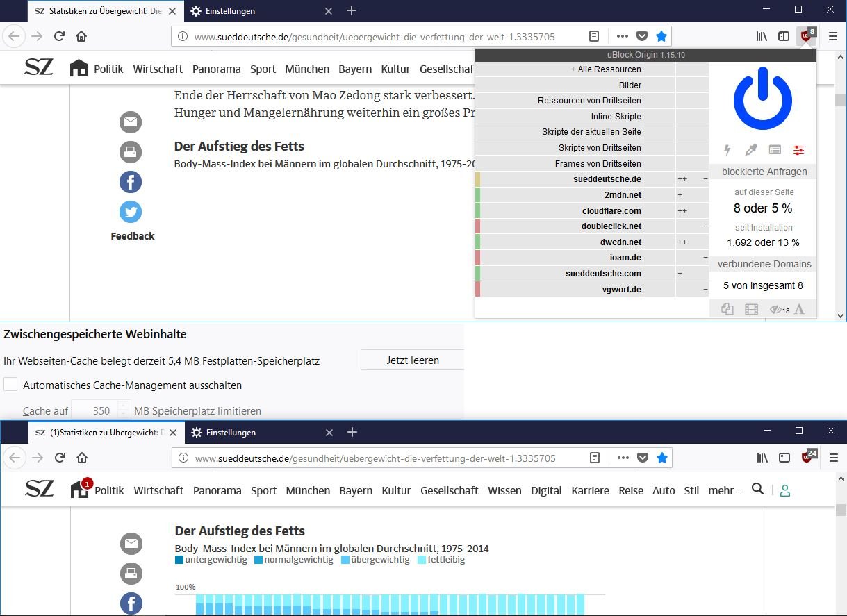
Task: Open the uBlock request logger icon
Action: click(775, 150)
